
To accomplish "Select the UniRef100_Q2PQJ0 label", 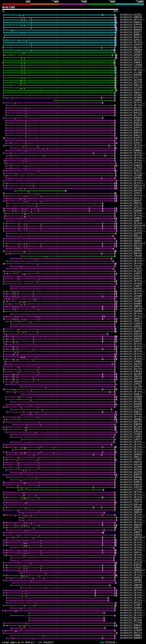I will click(131, 57).
